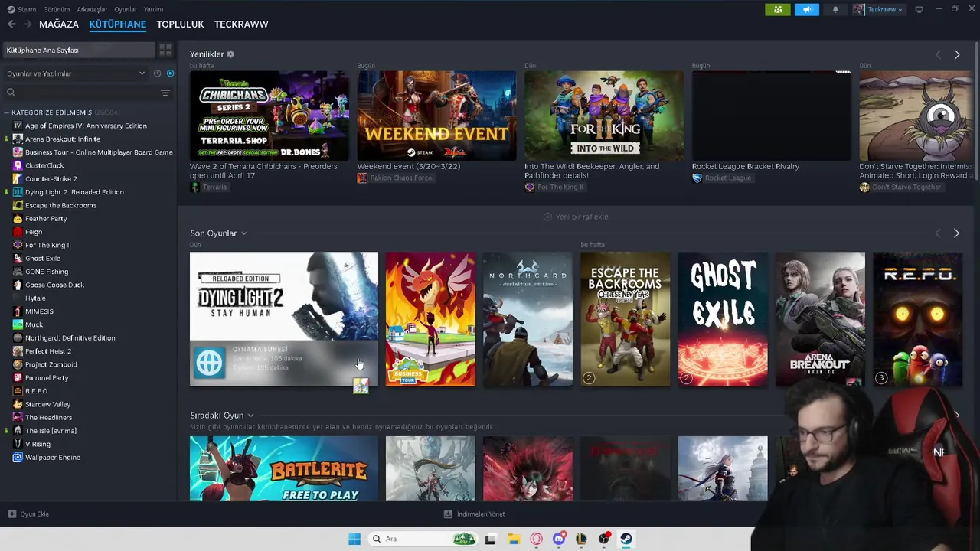Click the Windows taskbar Ara search box

(x=423, y=539)
